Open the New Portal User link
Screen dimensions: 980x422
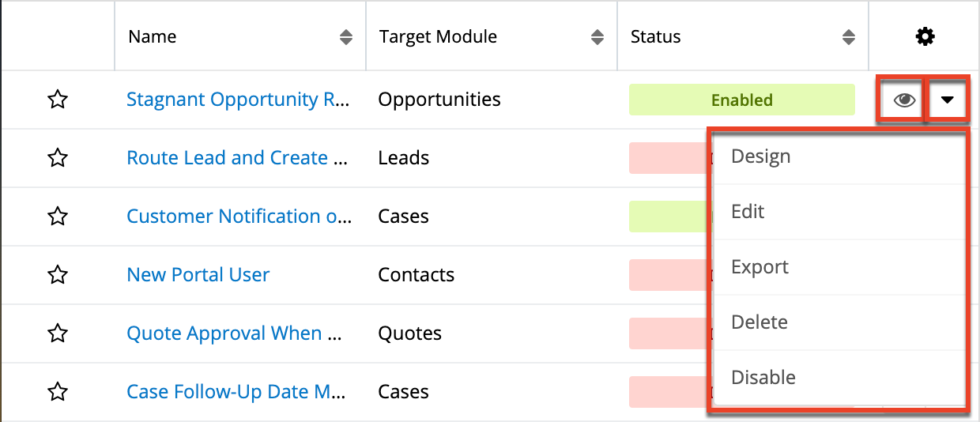[198, 275]
